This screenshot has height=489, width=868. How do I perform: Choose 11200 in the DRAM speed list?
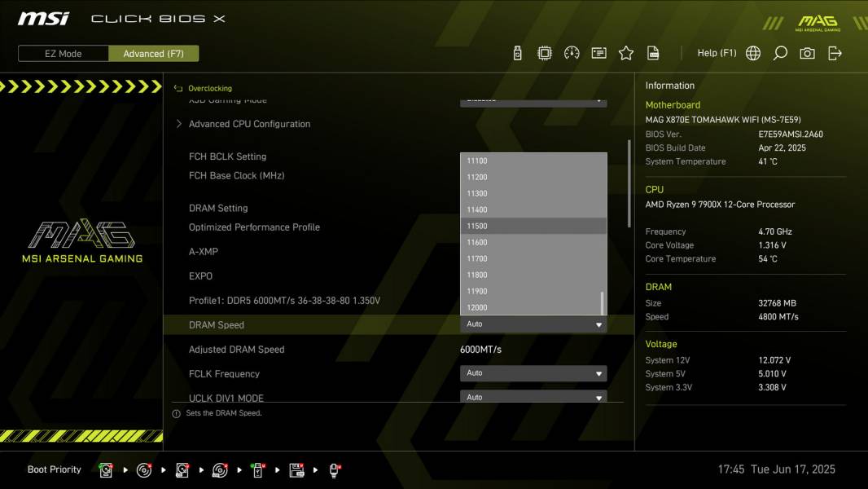(x=533, y=177)
